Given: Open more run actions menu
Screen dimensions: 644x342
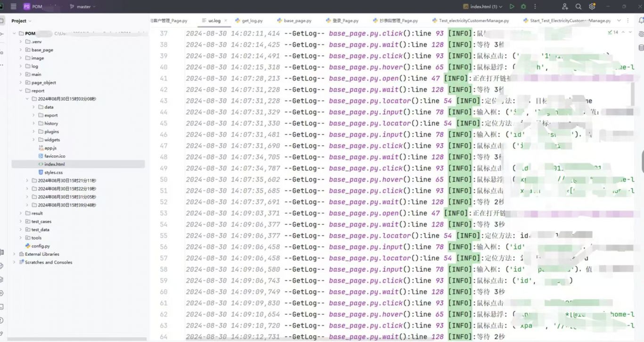Looking at the screenshot, I should (535, 7).
